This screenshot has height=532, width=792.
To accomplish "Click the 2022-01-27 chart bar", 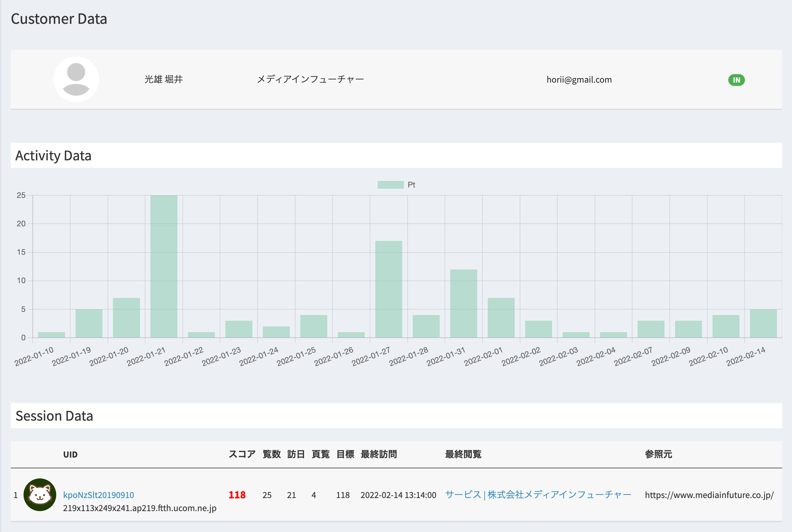I will [x=388, y=289].
